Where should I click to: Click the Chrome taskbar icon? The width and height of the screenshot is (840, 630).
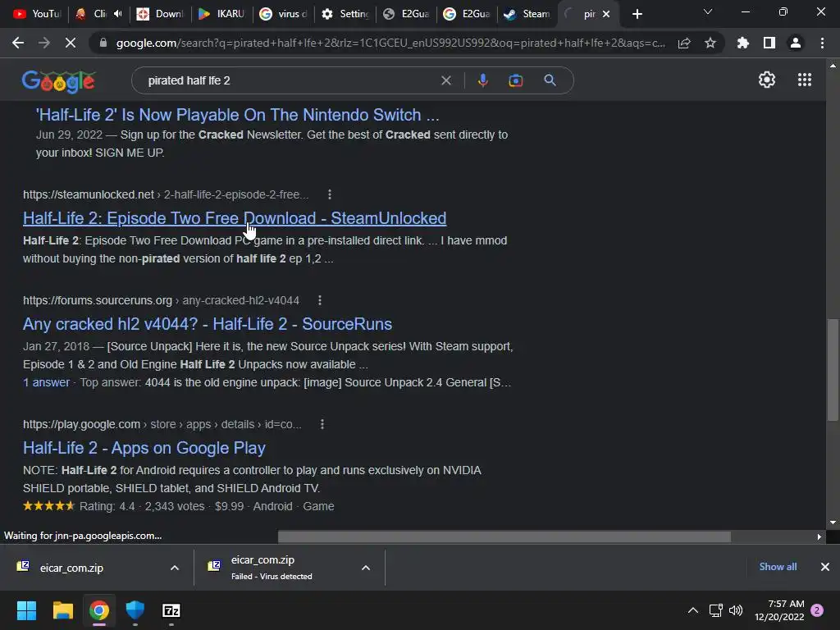[x=99, y=610]
